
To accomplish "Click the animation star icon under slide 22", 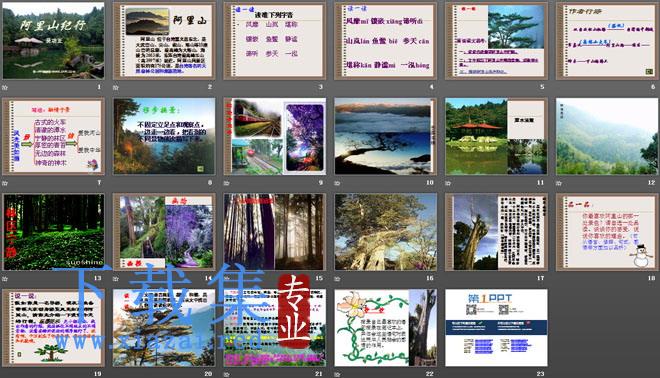I will pos(337,374).
